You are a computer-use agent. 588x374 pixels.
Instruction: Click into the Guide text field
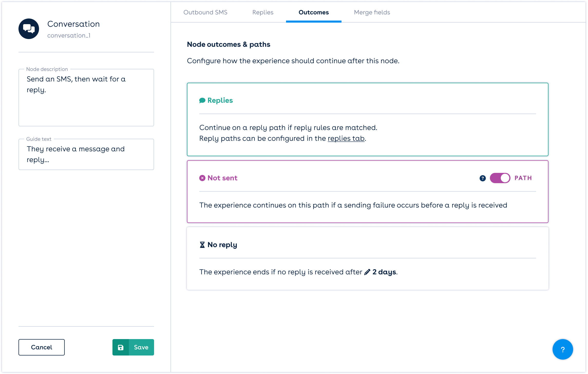[86, 154]
